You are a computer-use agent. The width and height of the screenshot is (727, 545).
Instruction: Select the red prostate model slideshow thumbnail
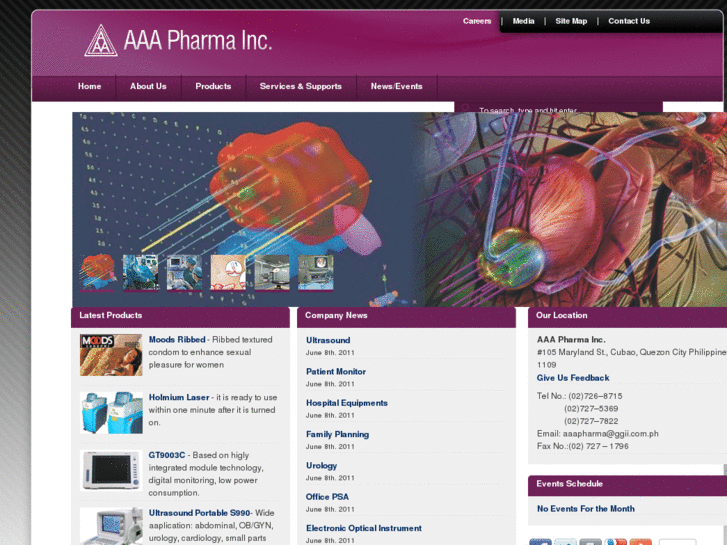96,272
